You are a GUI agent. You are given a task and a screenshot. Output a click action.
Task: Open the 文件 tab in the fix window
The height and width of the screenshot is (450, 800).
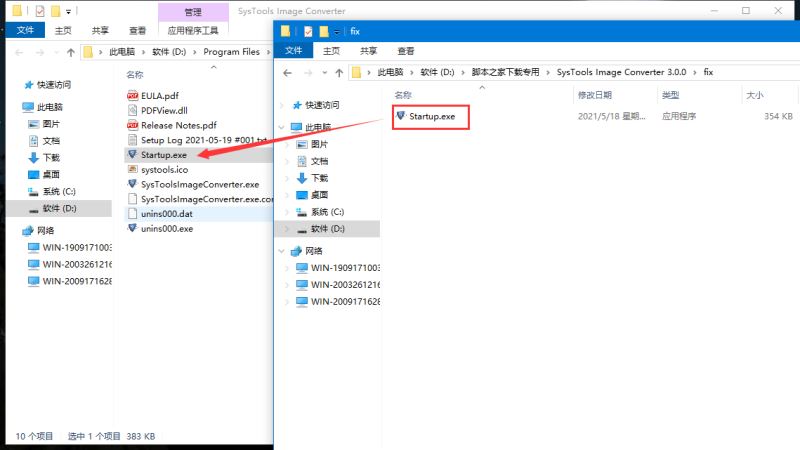293,51
